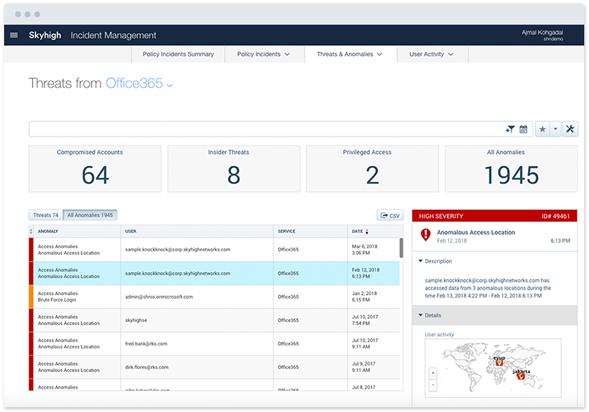Select the Mar 6, 2018 anomaly row
Image resolution: width=589 pixels, height=412 pixels.
214,250
